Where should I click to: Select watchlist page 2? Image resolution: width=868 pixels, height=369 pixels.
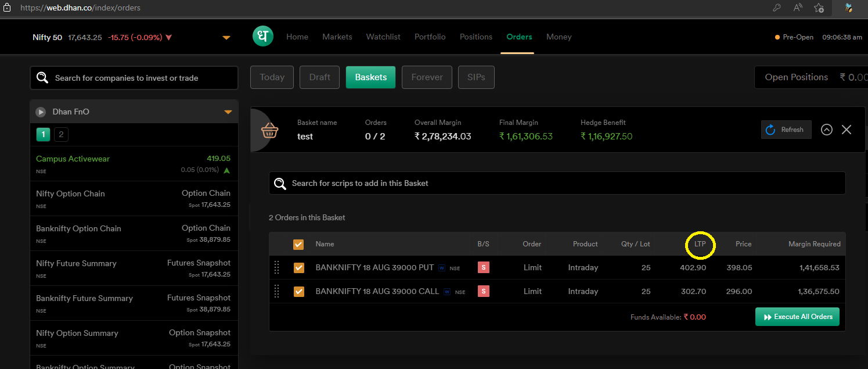[61, 135]
